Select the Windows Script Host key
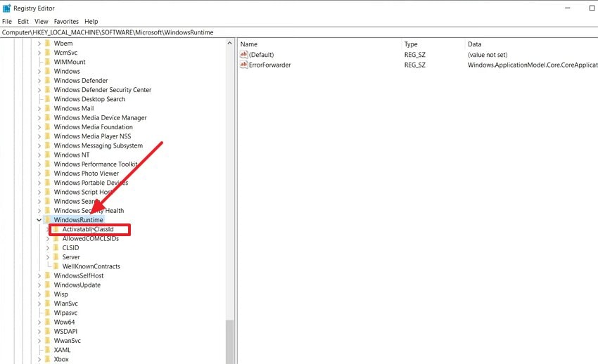 83,193
